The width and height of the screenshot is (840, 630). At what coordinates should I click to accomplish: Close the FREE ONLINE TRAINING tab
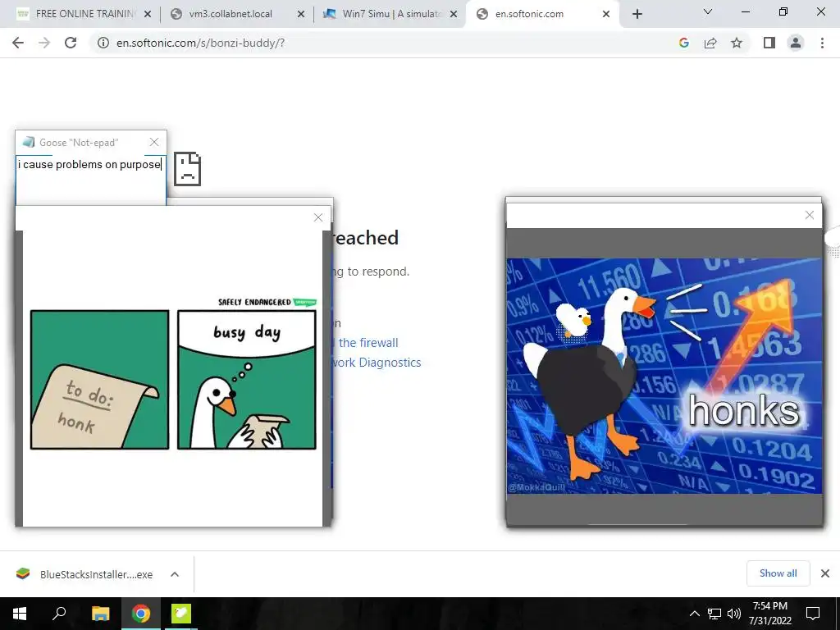click(148, 14)
